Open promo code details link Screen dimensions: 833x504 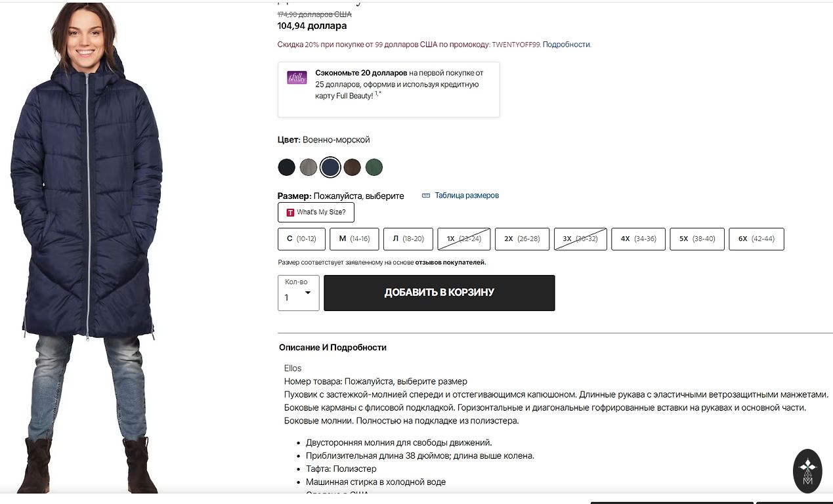click(x=566, y=45)
